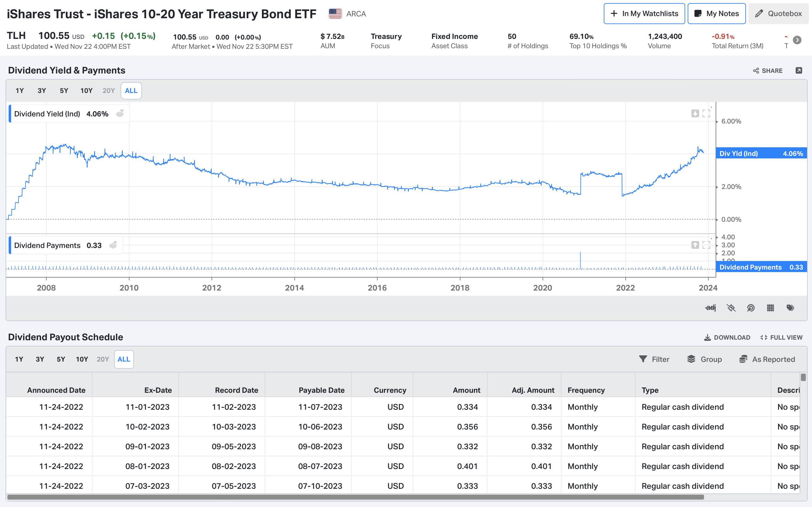Click the layers icon next to Dividend Yield (Ind)
The height and width of the screenshot is (507, 812).
[x=120, y=114]
